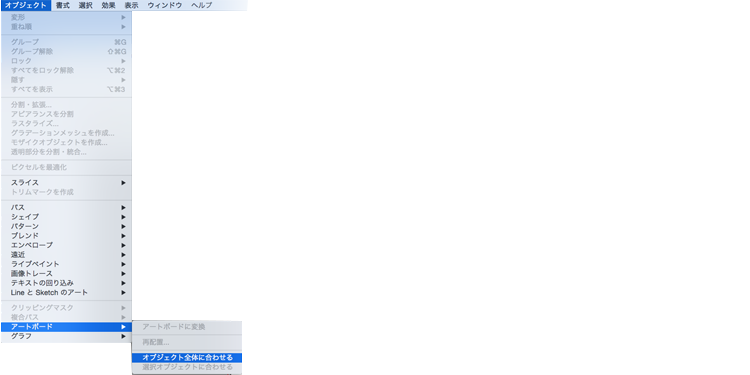Viewport: 750px width, 375px height.
Task: Select オブジェクト全体に合わせる in submenu
Action: pos(187,358)
